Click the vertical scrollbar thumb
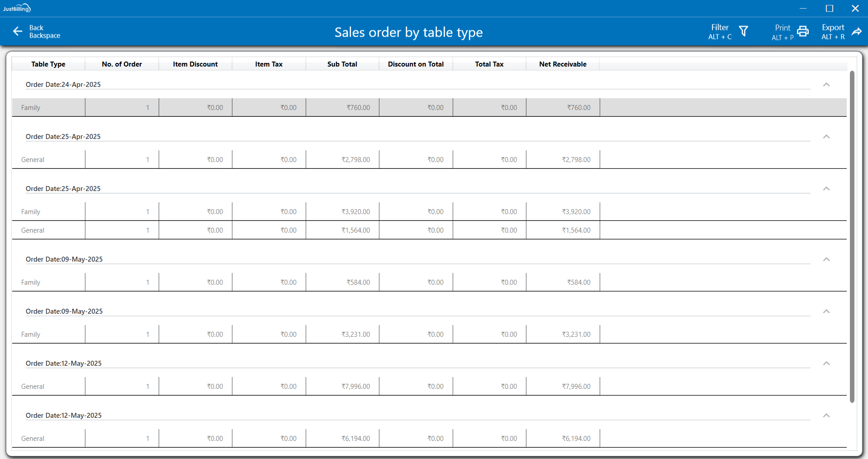Viewport: 868px width, 459px height. tap(852, 235)
